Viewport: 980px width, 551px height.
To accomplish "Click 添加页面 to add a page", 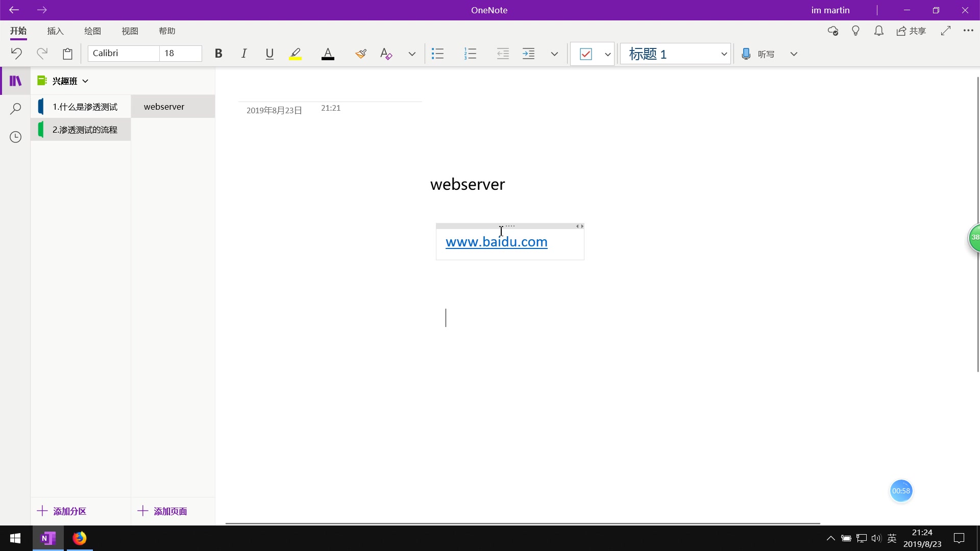I will click(x=162, y=511).
